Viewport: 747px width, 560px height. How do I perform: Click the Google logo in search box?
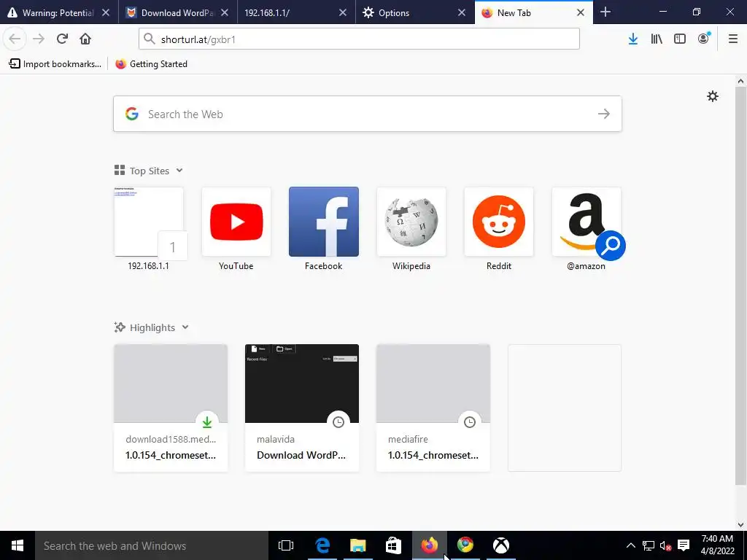coord(132,114)
